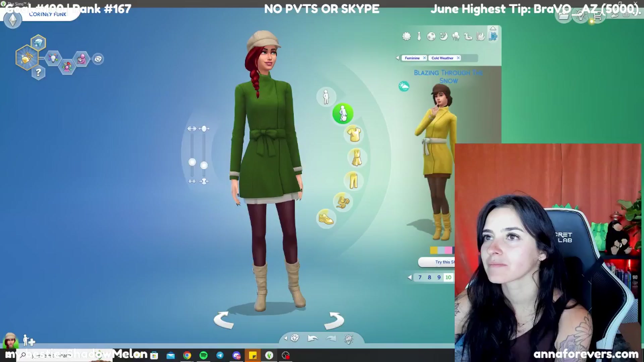Pick the pink color swatch

448,250
